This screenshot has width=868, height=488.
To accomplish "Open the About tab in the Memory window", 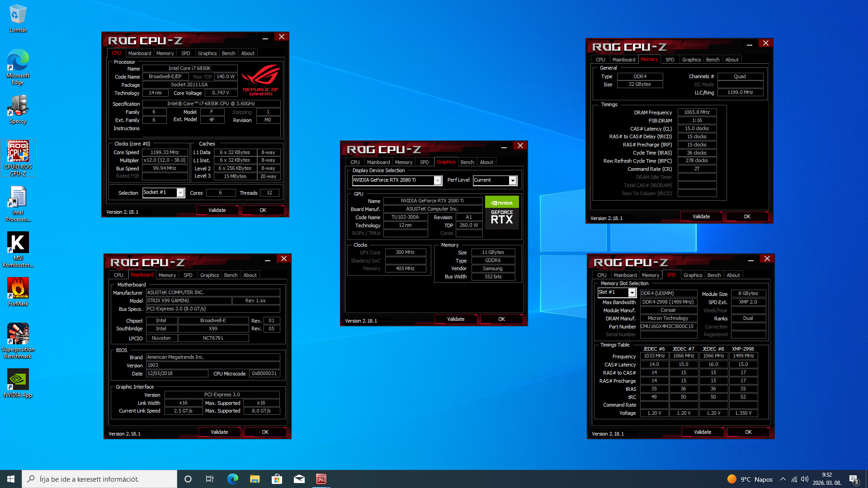I will point(731,60).
